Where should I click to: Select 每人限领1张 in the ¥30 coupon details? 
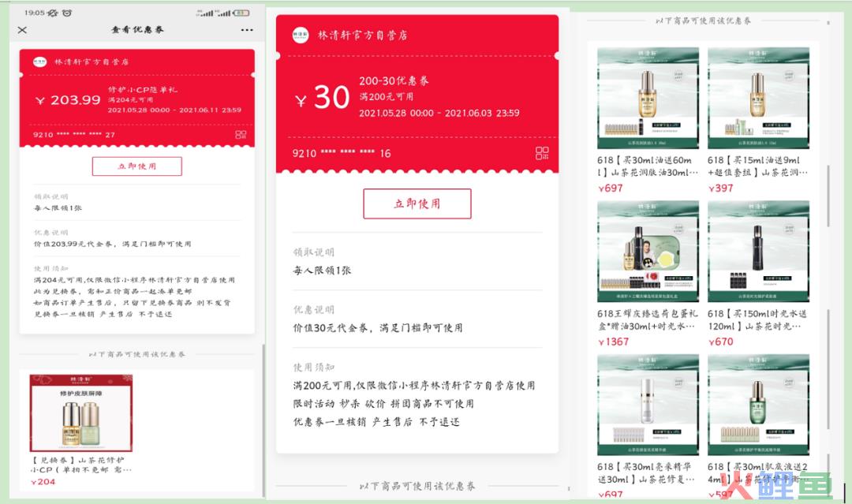(x=322, y=270)
